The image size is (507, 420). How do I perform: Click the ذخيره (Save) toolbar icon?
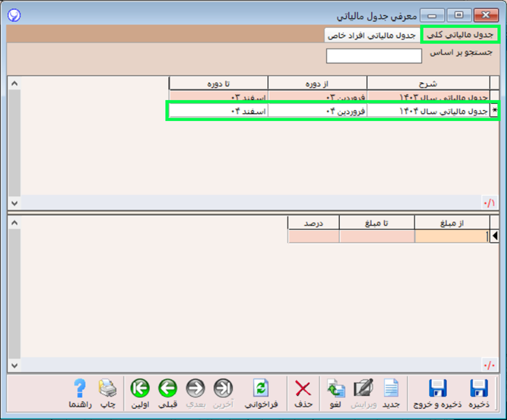pyautogui.click(x=479, y=394)
